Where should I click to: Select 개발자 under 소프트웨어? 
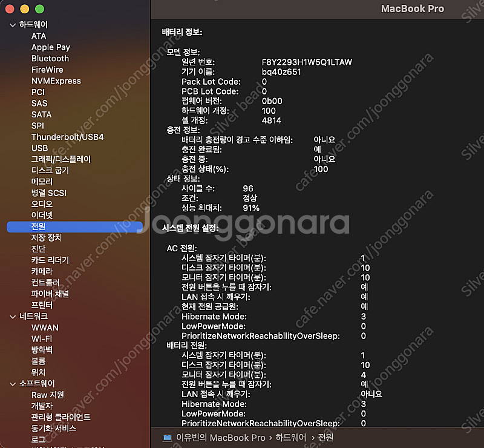pyautogui.click(x=42, y=406)
